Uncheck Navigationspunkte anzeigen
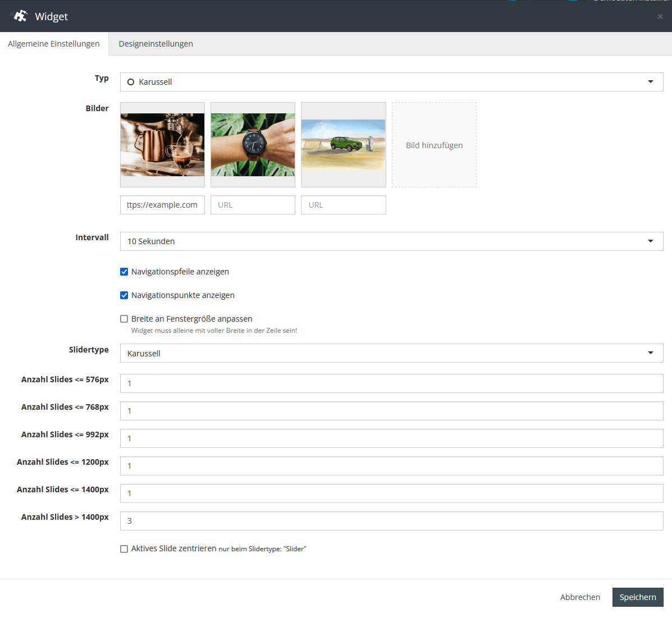Screen dimensions: 672x618 (124, 295)
